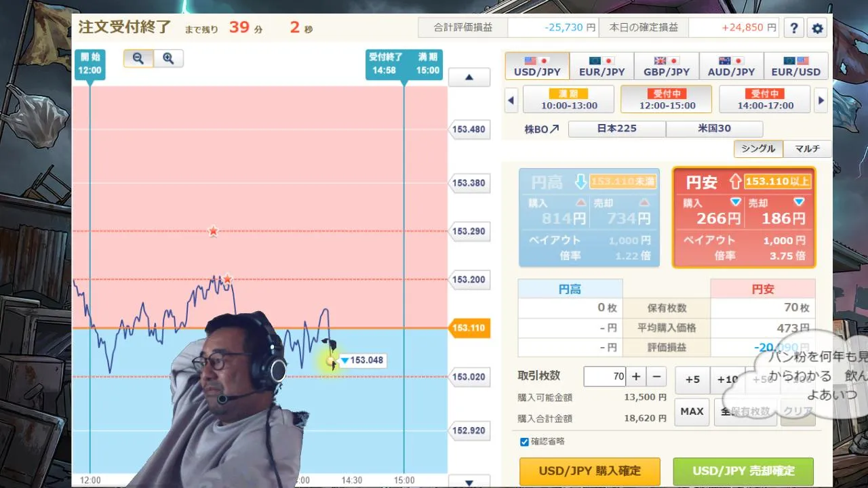Move price scale up with top arrow
868x488 pixels.
(469, 77)
